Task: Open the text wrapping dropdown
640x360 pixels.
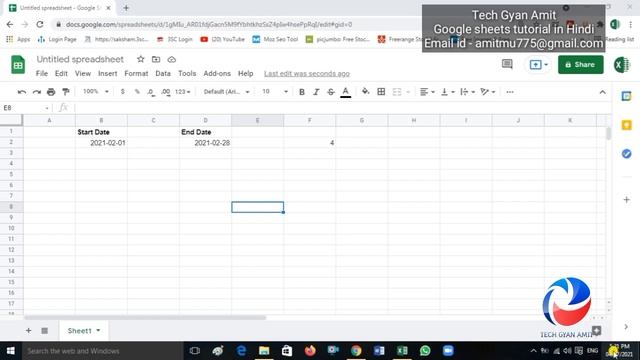Action: 467,92
